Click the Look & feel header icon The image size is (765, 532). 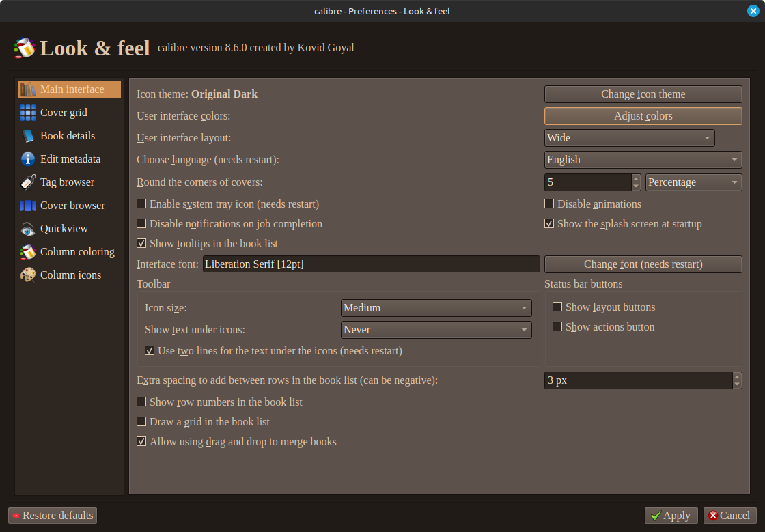25,48
